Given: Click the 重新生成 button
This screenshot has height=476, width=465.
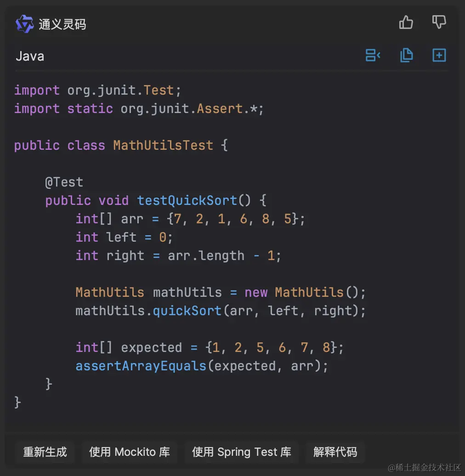Looking at the screenshot, I should 45,452.
